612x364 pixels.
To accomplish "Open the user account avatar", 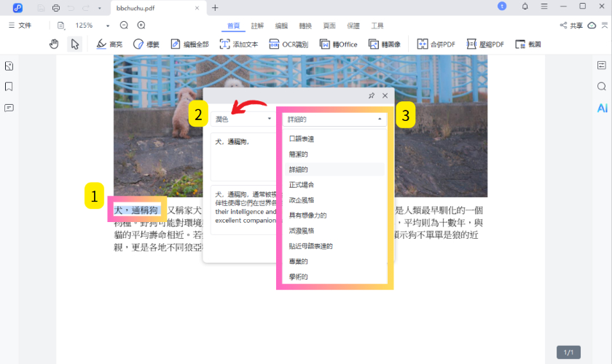I will [x=502, y=7].
